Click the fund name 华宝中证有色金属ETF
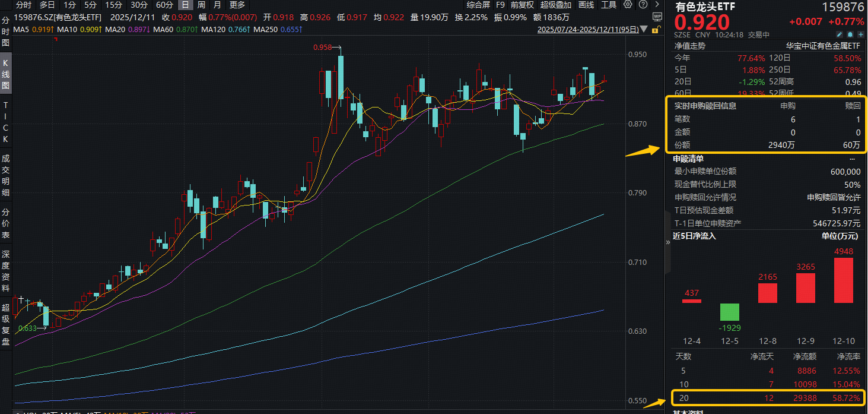 click(x=824, y=45)
